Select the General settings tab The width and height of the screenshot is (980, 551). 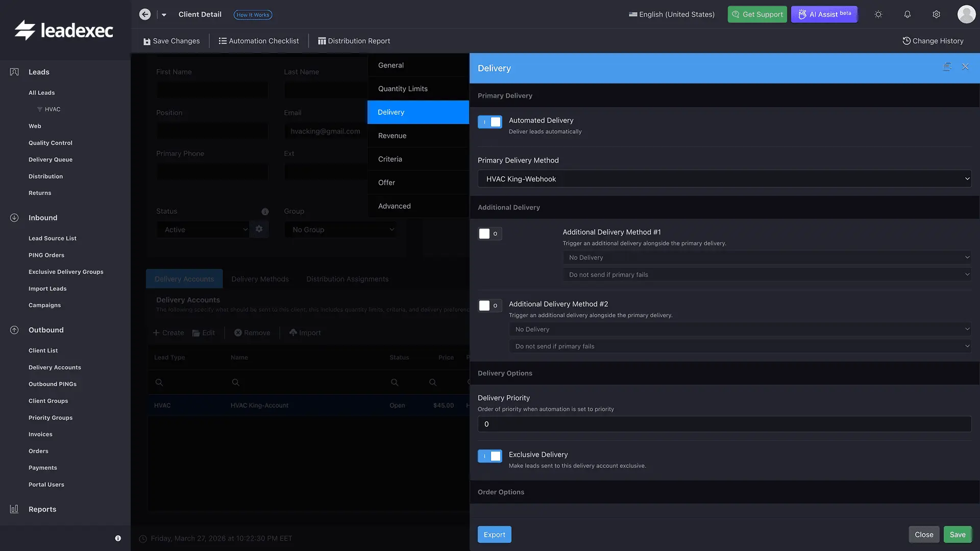[x=418, y=65]
